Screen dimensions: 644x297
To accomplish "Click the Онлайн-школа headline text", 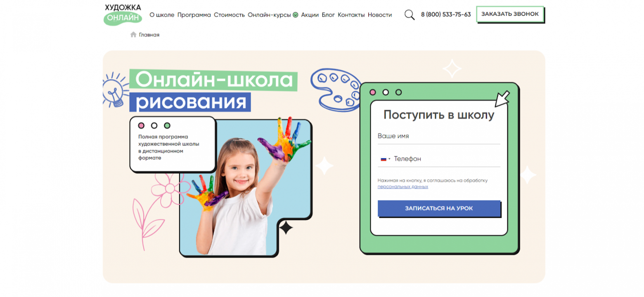I will click(x=214, y=80).
